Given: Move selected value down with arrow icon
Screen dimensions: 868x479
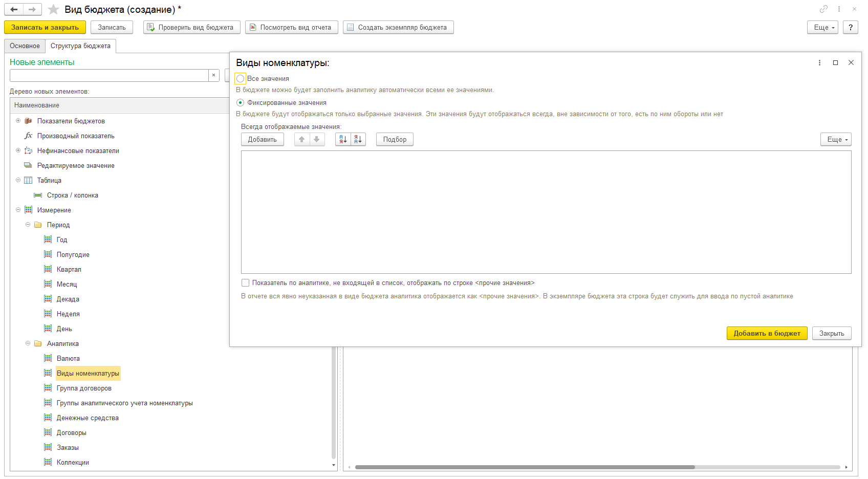Looking at the screenshot, I should 317,139.
